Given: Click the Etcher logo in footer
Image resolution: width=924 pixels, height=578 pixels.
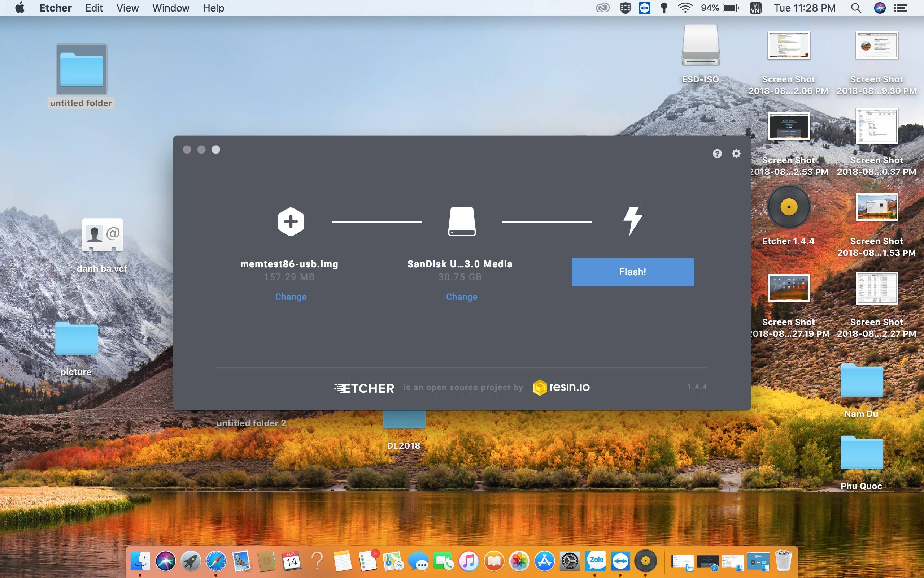Looking at the screenshot, I should coord(364,388).
